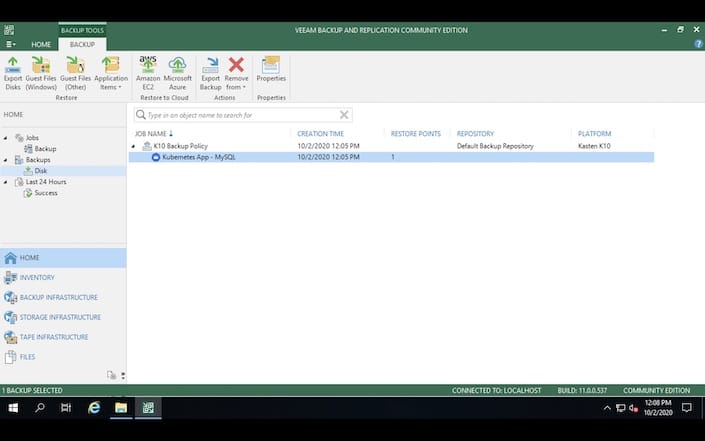Open the Remove from dropdown

coord(237,74)
